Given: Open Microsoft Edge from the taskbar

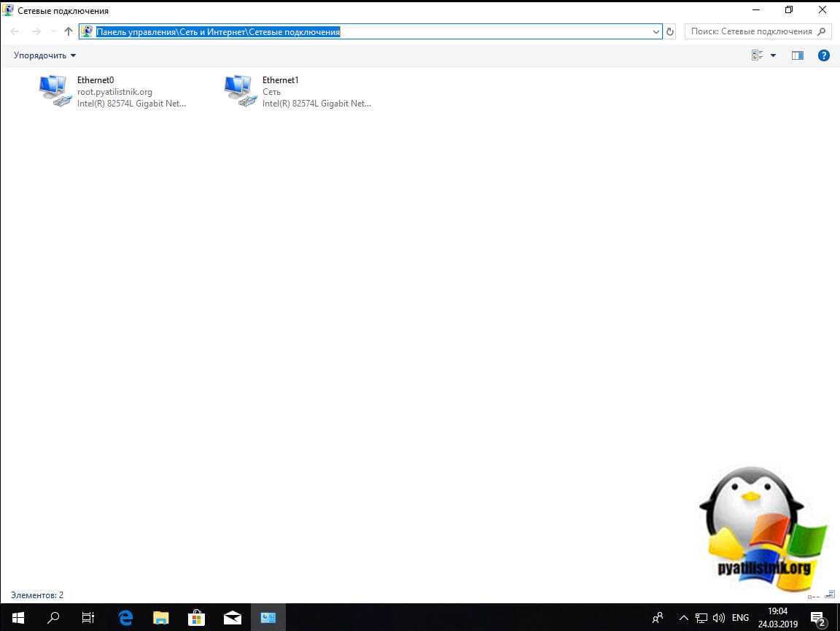Looking at the screenshot, I should pyautogui.click(x=125, y=618).
